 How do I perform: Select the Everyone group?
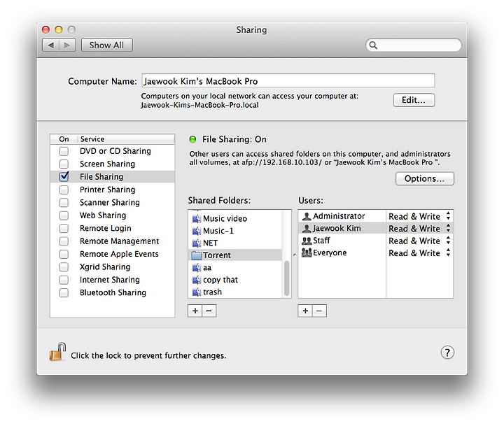342,253
